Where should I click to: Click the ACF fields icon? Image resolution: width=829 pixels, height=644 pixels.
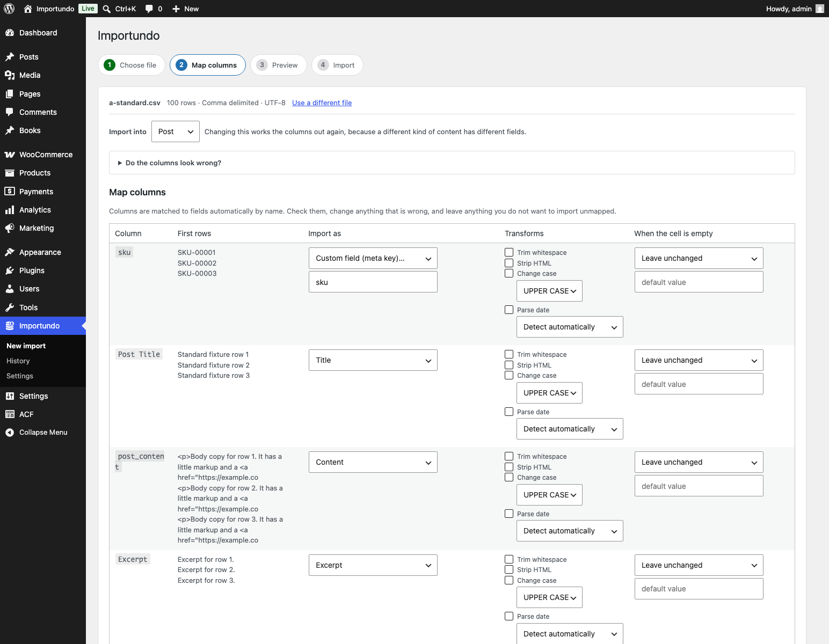10,414
